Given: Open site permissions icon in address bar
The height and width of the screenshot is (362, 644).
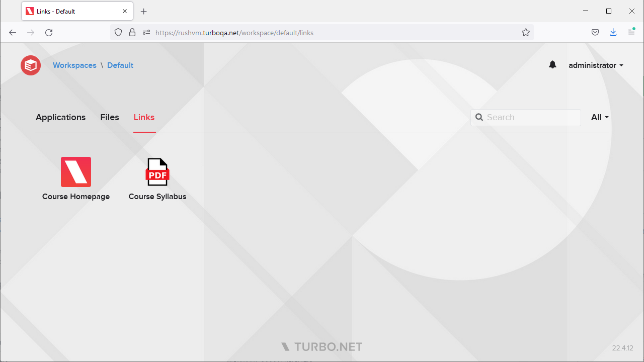Looking at the screenshot, I should tap(146, 33).
